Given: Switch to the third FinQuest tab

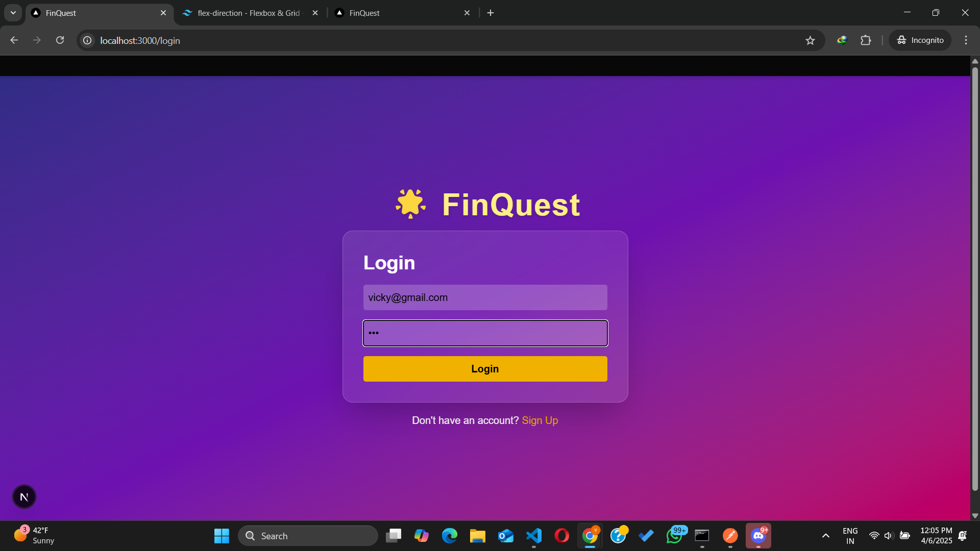Looking at the screenshot, I should (402, 13).
